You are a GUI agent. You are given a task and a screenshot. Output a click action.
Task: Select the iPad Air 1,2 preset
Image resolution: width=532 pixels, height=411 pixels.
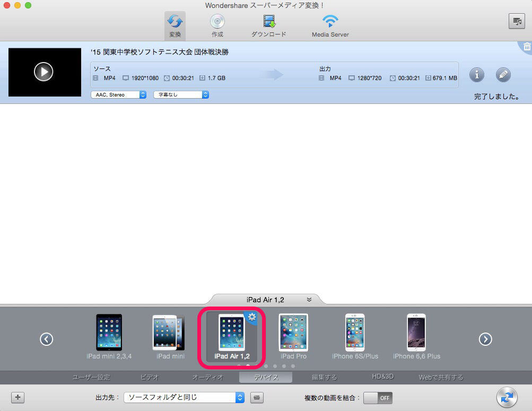coord(232,337)
